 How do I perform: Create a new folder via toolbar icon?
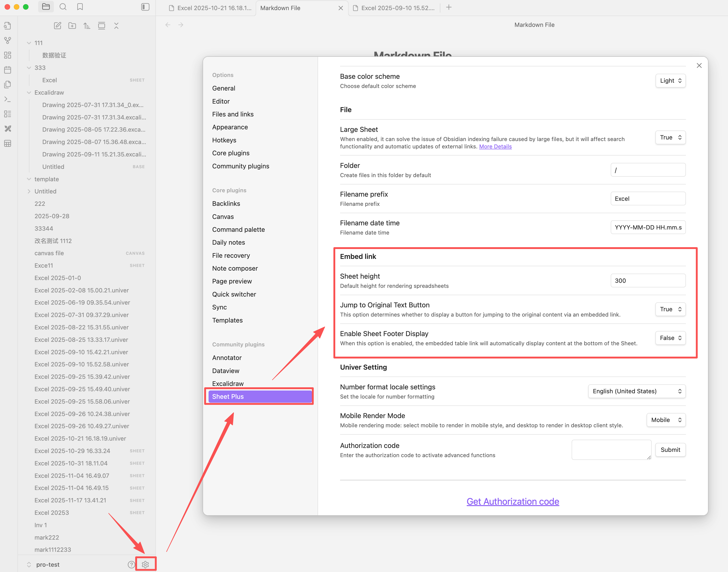(72, 26)
